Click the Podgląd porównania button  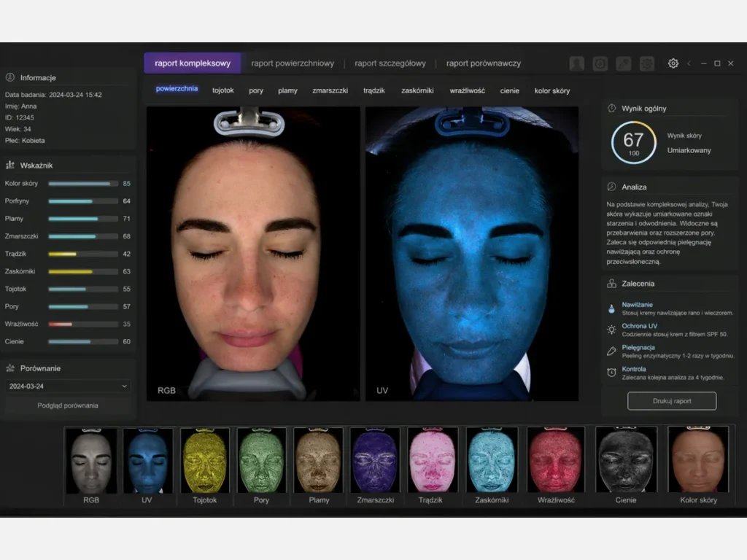[x=68, y=405]
